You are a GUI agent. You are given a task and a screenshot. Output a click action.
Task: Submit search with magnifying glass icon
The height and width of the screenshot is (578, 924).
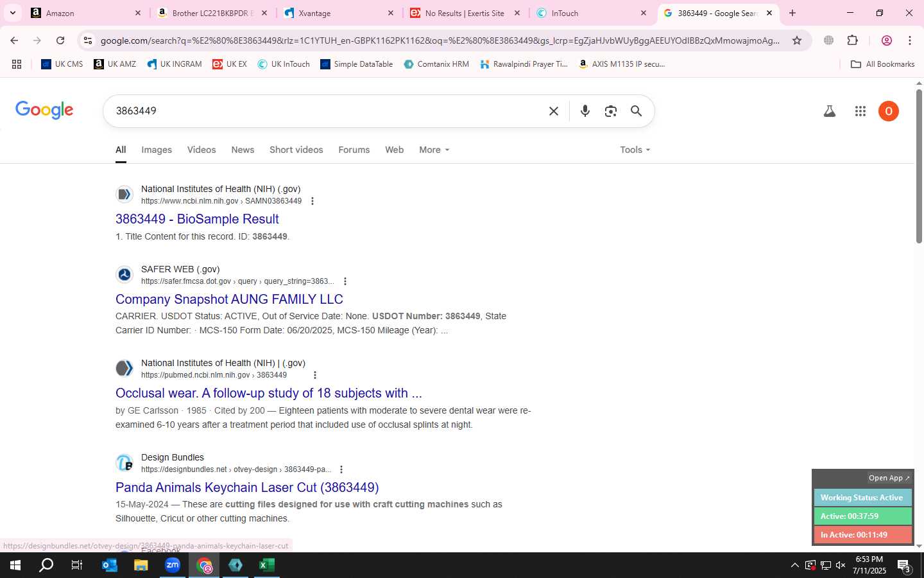pyautogui.click(x=636, y=111)
